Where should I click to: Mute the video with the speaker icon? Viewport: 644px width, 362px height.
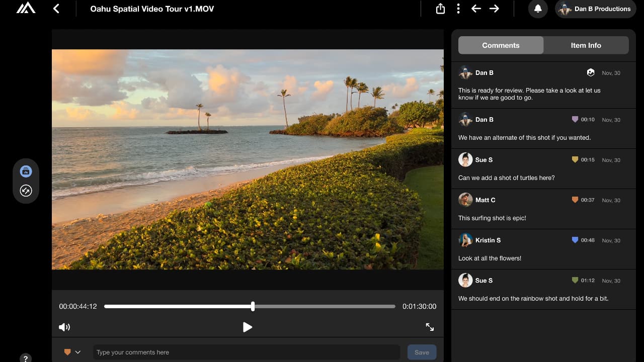click(64, 327)
